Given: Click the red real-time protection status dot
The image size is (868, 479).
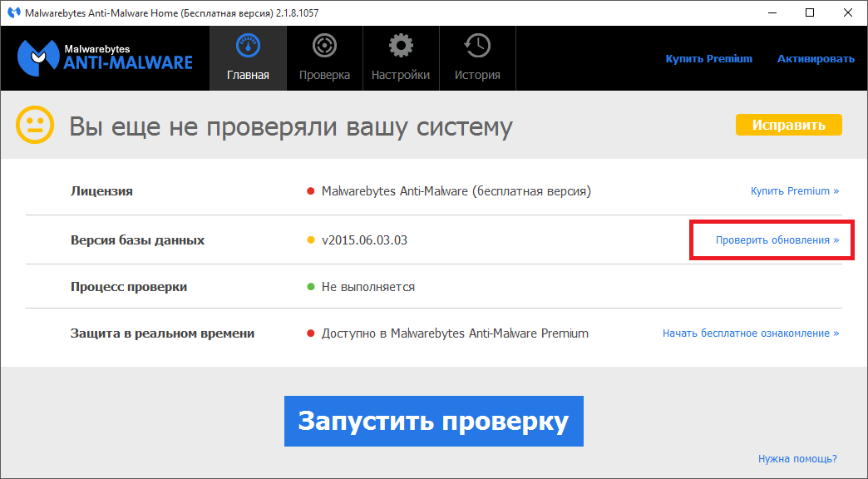Looking at the screenshot, I should (311, 333).
